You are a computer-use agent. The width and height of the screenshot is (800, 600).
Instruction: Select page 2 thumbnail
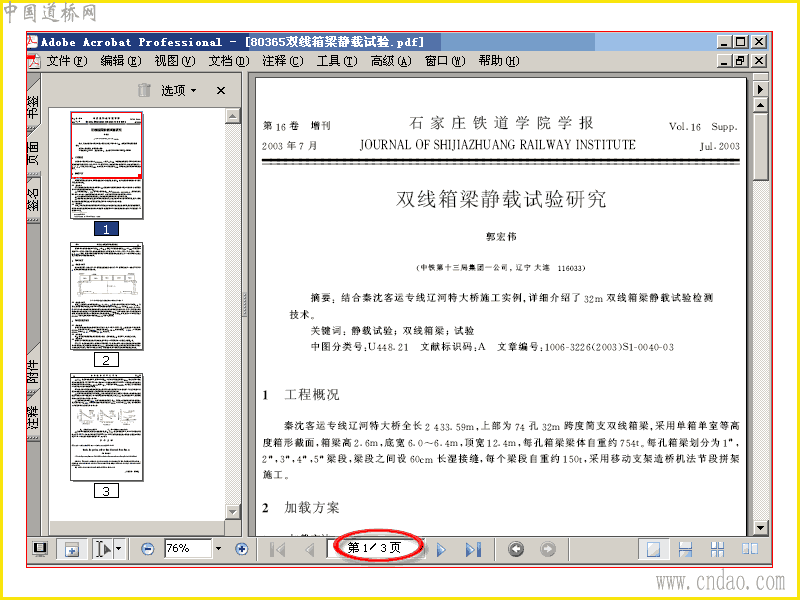click(x=107, y=296)
